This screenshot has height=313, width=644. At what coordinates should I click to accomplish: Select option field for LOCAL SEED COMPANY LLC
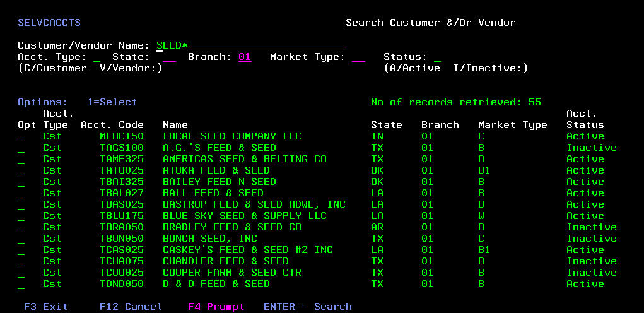pyautogui.click(x=21, y=137)
